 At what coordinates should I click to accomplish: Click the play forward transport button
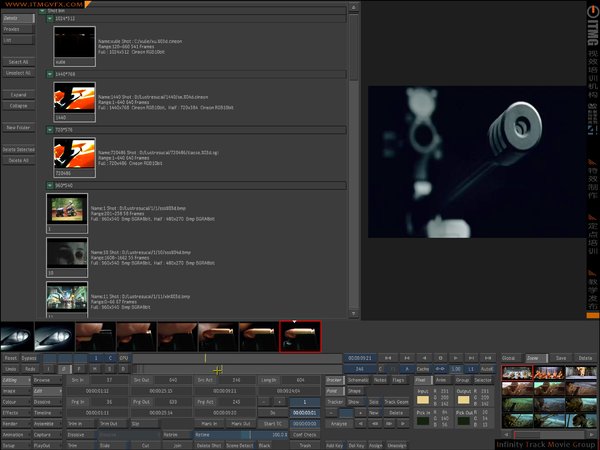pyautogui.click(x=457, y=357)
